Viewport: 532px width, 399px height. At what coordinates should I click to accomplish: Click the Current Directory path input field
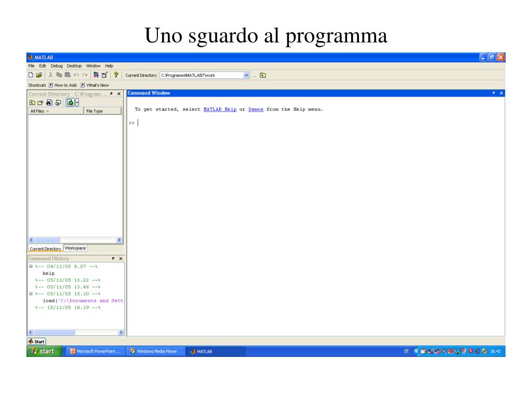(202, 75)
